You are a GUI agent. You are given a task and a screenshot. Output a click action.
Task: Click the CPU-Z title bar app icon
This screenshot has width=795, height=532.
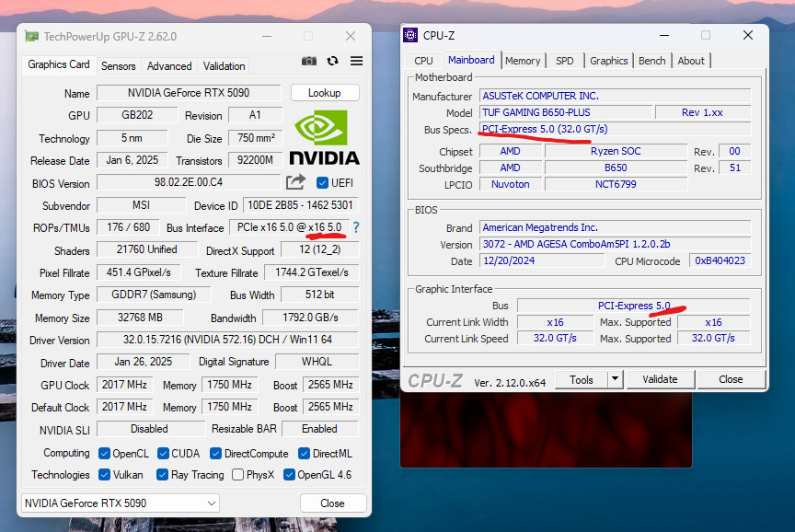coord(410,35)
